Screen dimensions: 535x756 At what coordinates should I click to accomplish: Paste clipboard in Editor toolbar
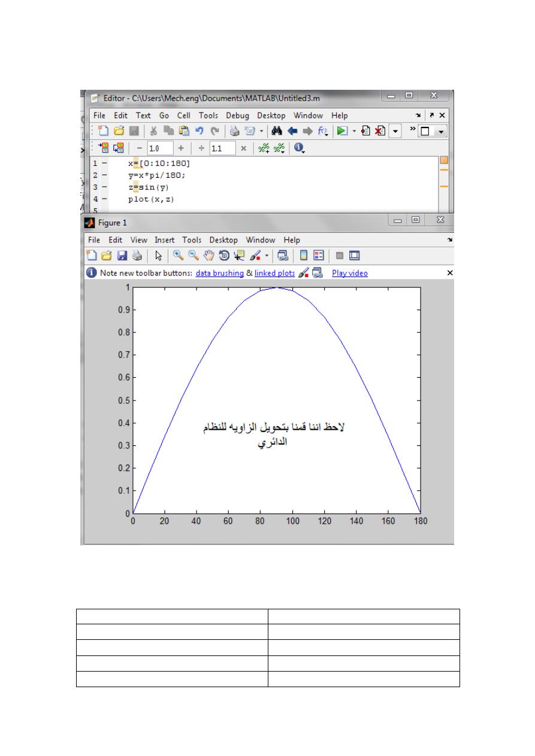183,130
